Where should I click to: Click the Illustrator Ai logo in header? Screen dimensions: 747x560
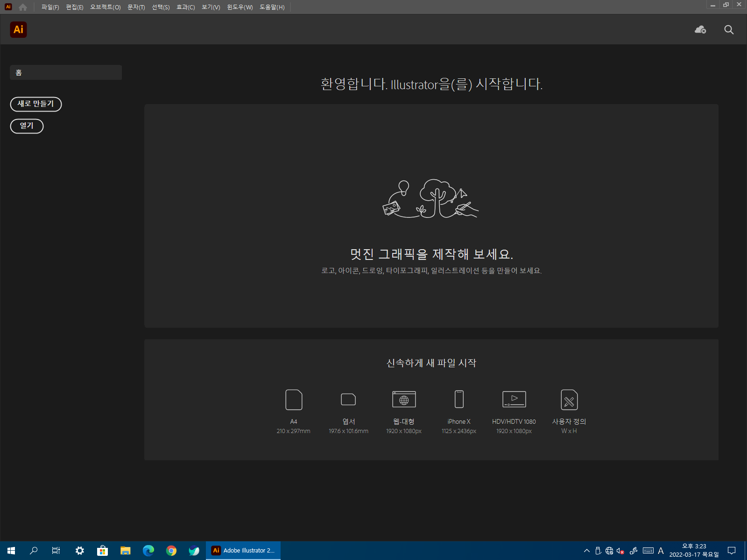(x=18, y=29)
